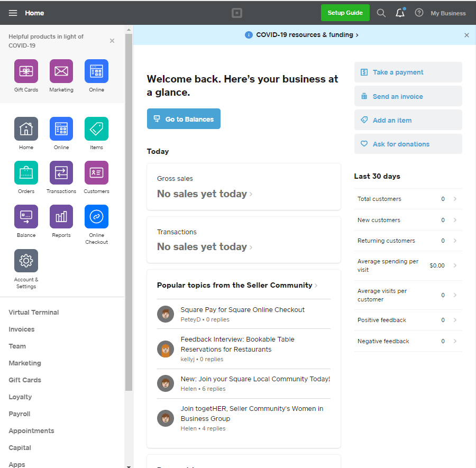Expand Positive feedback row chevron
Screen dimensions: 476x468
(455, 320)
